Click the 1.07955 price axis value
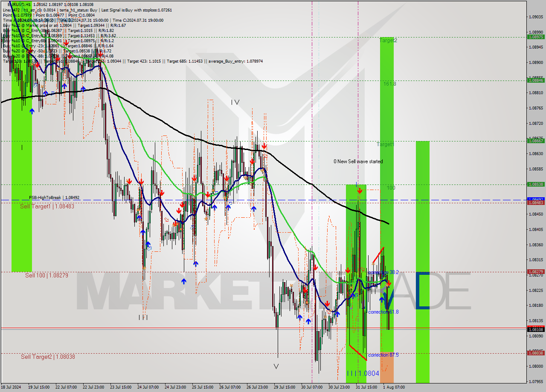This screenshot has width=546, height=392. (x=536, y=381)
